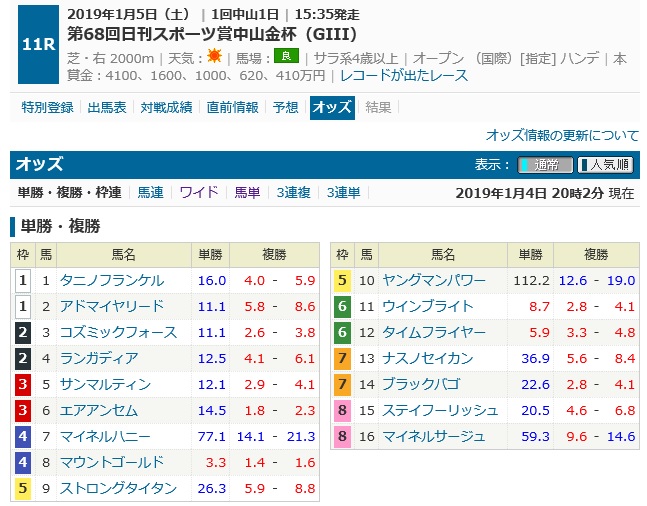This screenshot has width=647, height=506.
Task: Switch to 3連単 odds
Action: coord(343,192)
